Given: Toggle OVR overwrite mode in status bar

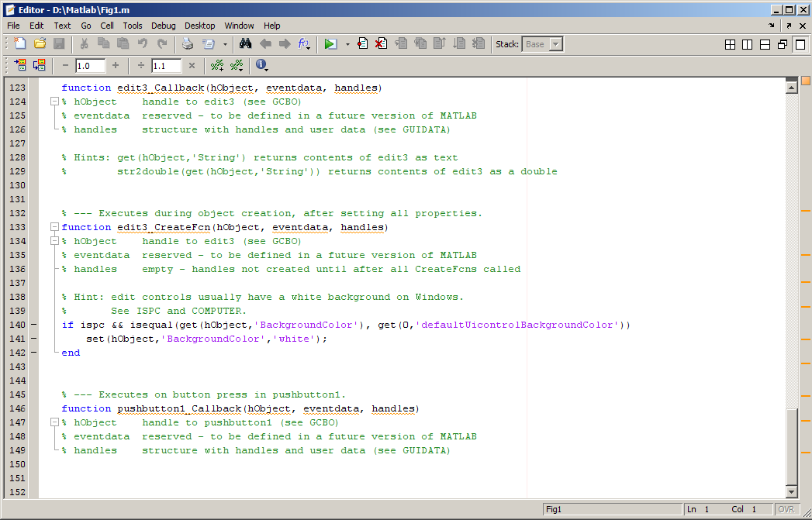Looking at the screenshot, I should click(786, 510).
